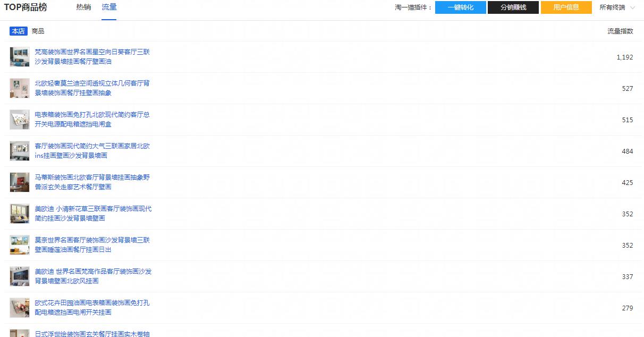The height and width of the screenshot is (337, 644).
Task: Open thumbnail of 小清新花草三联画 product
Action: click(20, 214)
